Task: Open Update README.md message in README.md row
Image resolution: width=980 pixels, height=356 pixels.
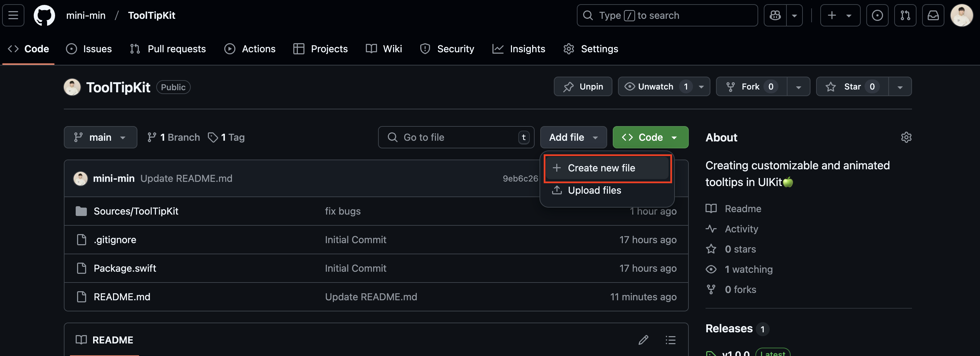Action: click(x=371, y=297)
